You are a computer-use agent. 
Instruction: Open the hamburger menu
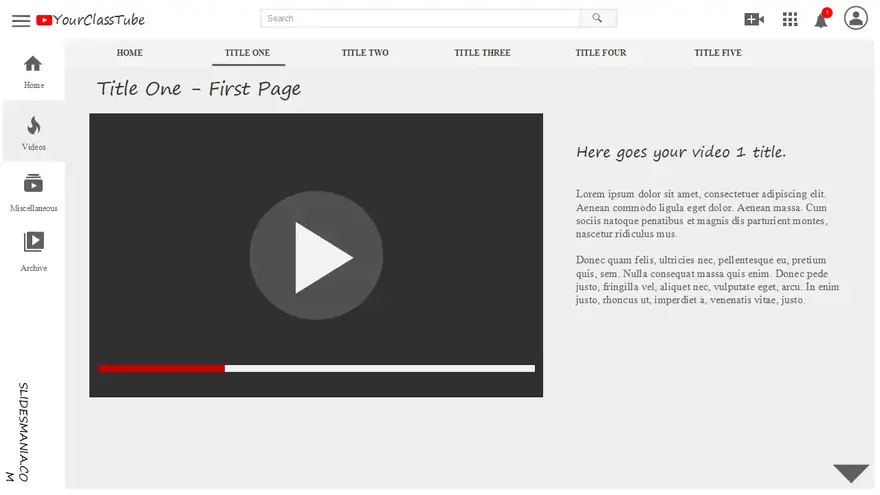pos(21,21)
